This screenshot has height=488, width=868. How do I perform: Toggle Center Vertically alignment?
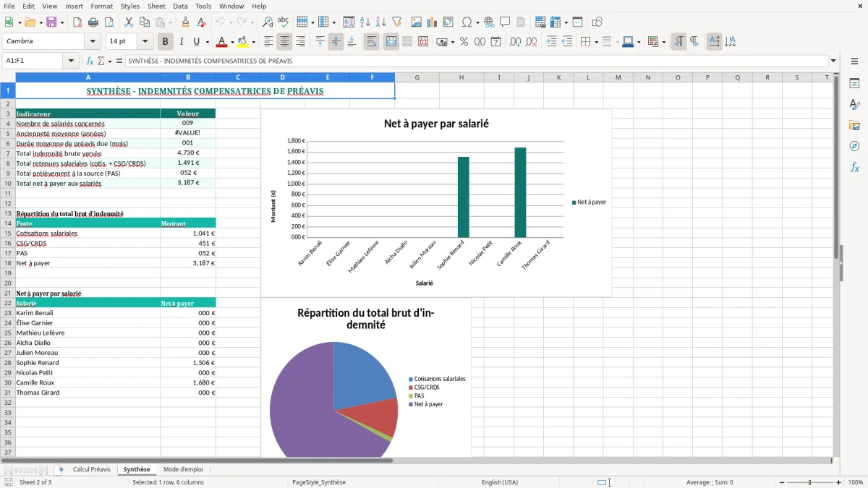pos(336,42)
